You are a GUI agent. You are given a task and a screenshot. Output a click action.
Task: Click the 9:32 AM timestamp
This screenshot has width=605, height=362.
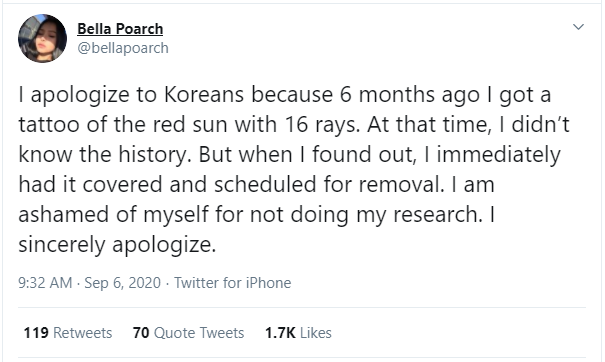tap(45, 283)
